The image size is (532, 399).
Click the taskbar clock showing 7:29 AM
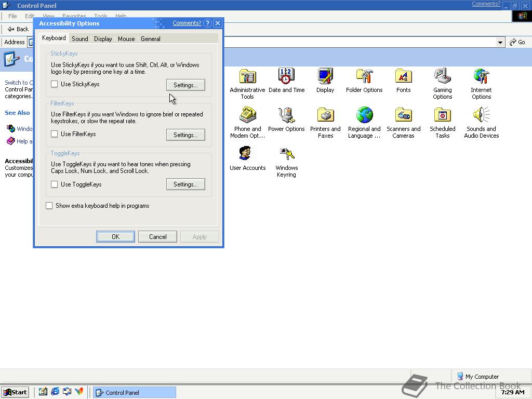[513, 392]
